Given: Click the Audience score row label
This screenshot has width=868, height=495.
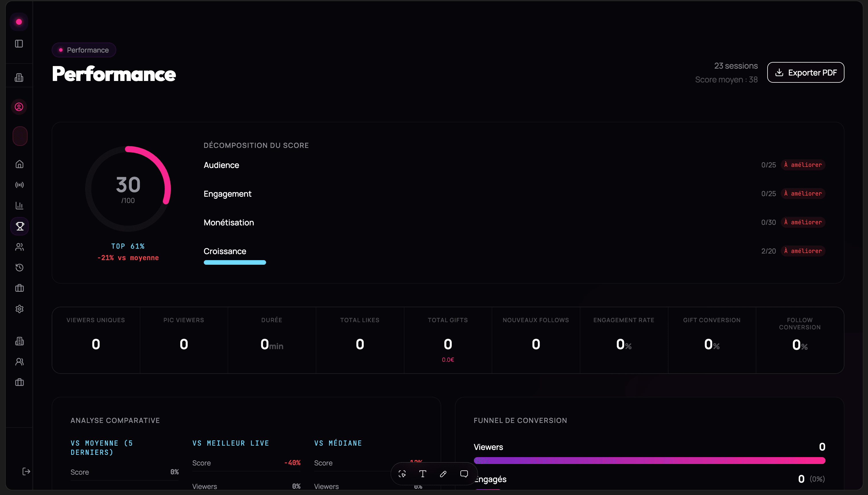Looking at the screenshot, I should pos(221,165).
